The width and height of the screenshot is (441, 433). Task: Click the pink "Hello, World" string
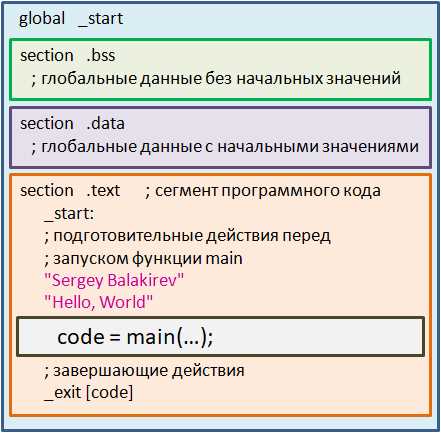[99, 302]
